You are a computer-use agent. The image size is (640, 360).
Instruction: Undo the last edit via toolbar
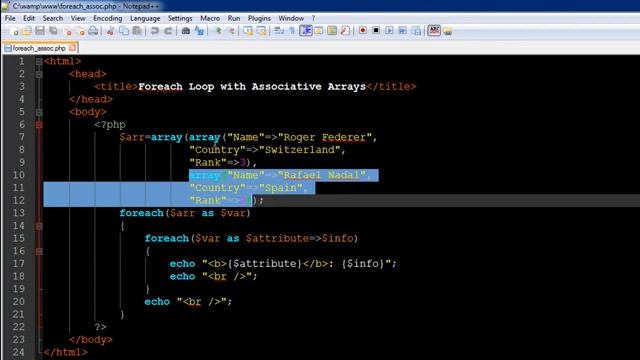click(154, 31)
